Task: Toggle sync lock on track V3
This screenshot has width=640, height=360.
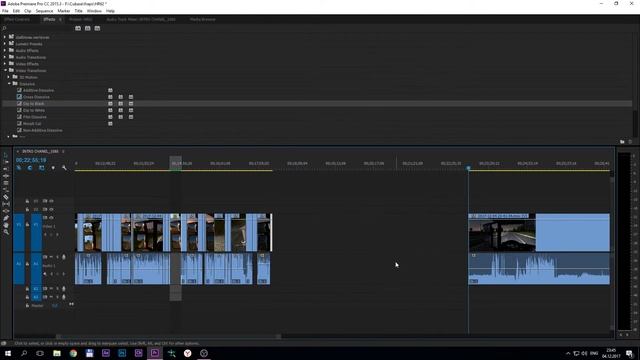Action: [x=45, y=201]
